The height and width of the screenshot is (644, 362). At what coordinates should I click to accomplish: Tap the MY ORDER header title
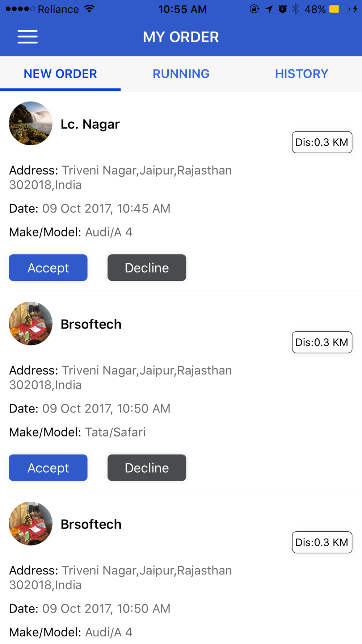click(x=181, y=37)
